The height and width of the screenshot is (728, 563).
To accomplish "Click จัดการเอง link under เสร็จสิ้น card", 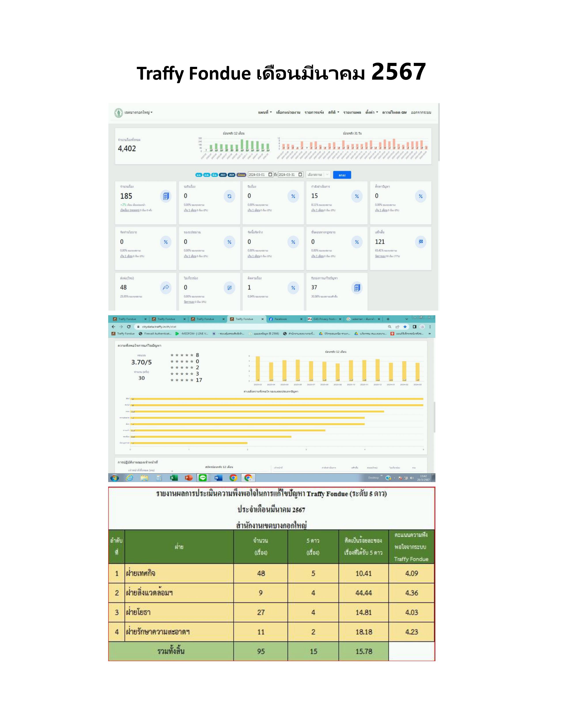I will [x=380, y=256].
